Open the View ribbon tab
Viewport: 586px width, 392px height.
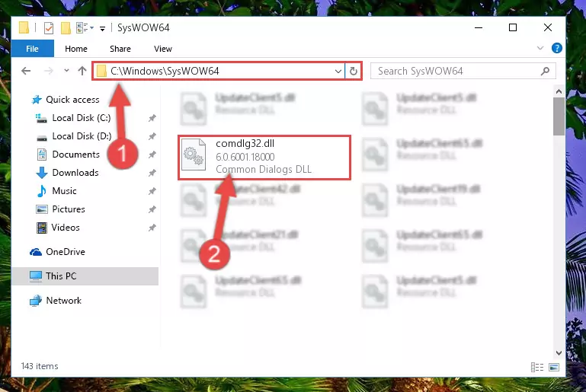pyautogui.click(x=163, y=49)
